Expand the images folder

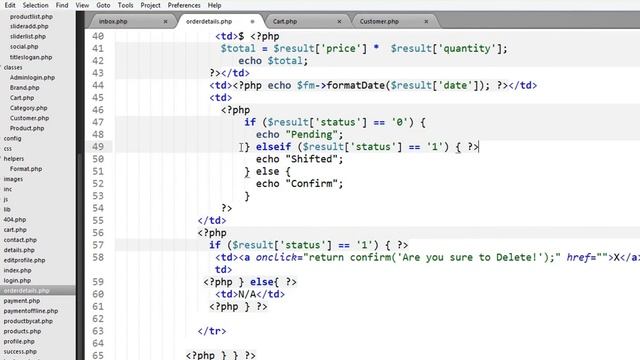pos(13,179)
